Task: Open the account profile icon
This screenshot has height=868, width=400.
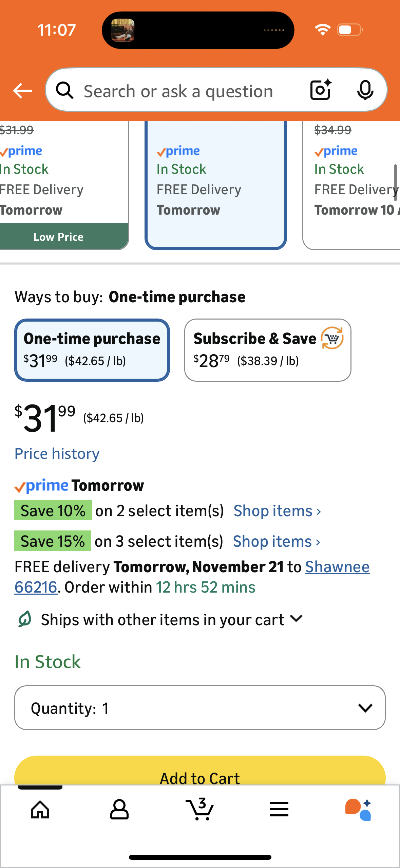Action: pyautogui.click(x=119, y=810)
